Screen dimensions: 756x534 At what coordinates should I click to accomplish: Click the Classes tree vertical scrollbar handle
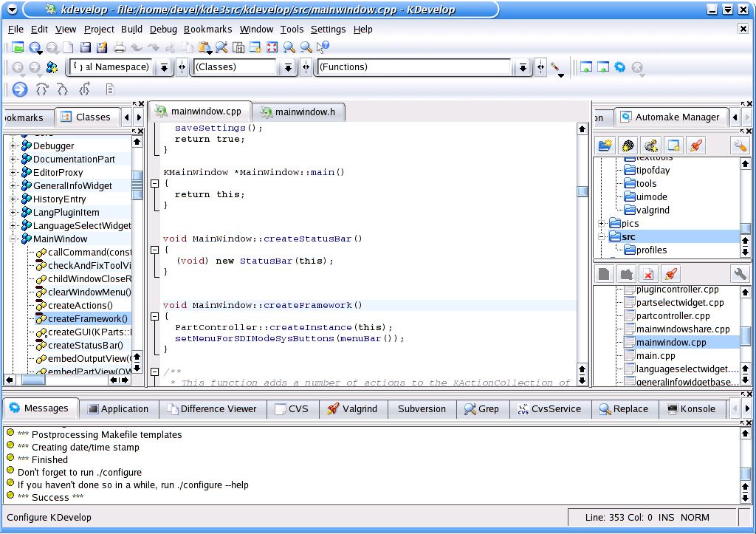pyautogui.click(x=137, y=185)
